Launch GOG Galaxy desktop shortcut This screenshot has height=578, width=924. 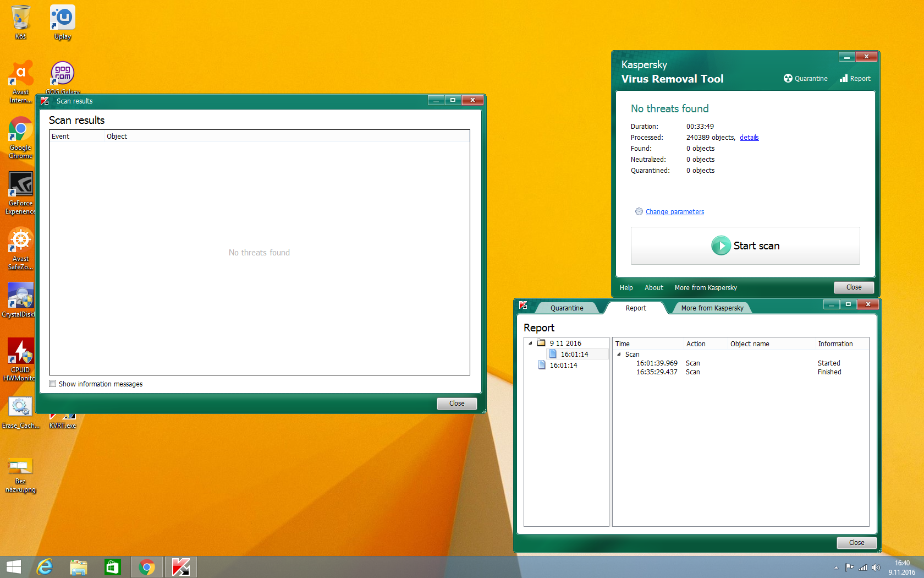(x=63, y=77)
